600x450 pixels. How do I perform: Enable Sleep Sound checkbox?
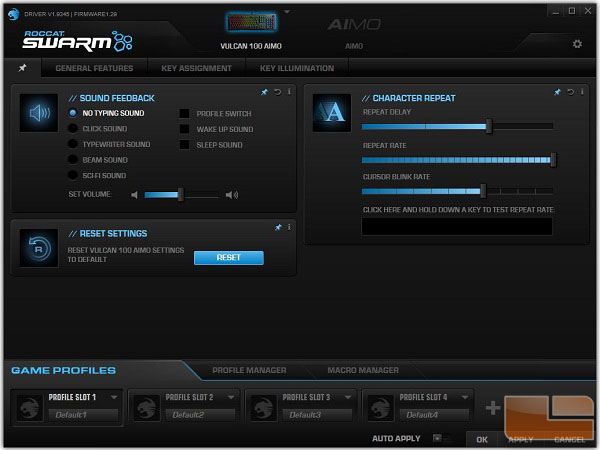184,145
